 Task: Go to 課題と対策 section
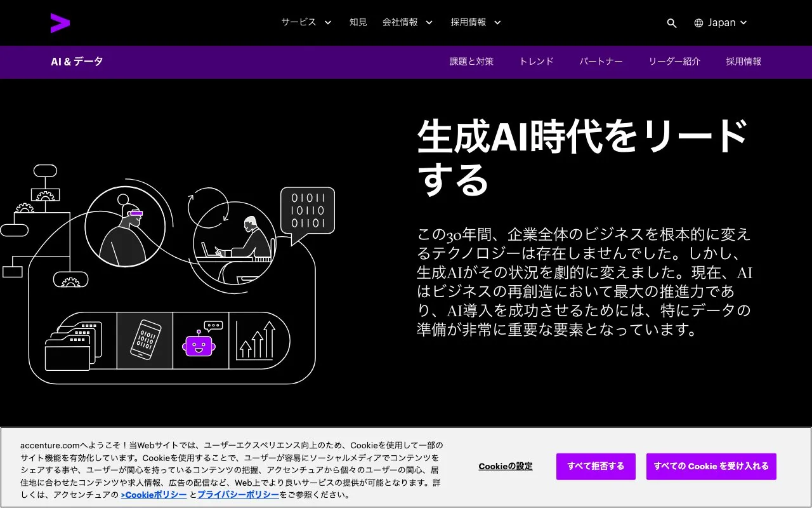pyautogui.click(x=471, y=62)
